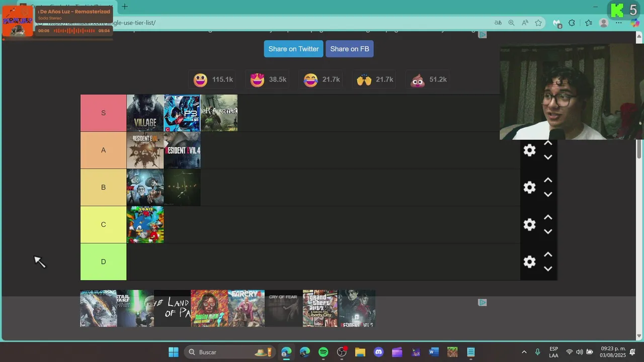Select Sonic cover in C tier
This screenshot has height=362, width=644.
click(x=145, y=224)
